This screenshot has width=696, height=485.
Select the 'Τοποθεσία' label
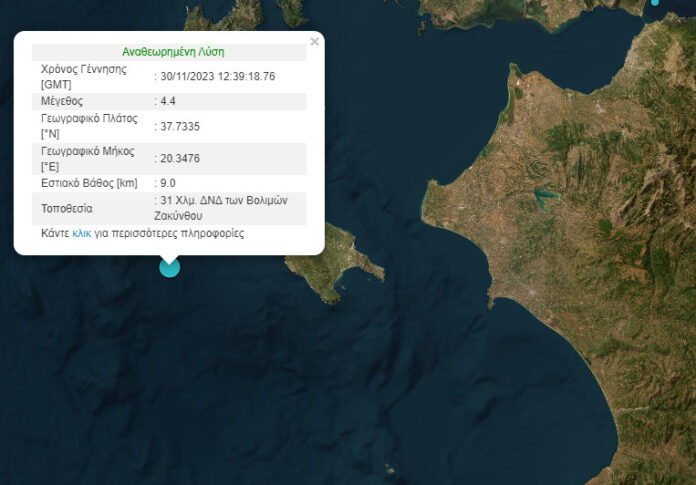coord(67,209)
